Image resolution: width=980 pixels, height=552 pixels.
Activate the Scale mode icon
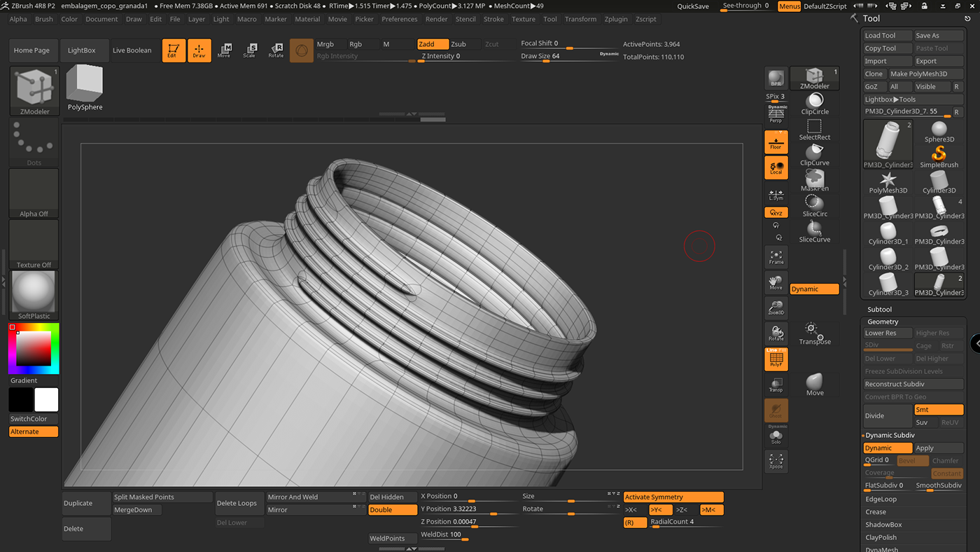pos(249,50)
